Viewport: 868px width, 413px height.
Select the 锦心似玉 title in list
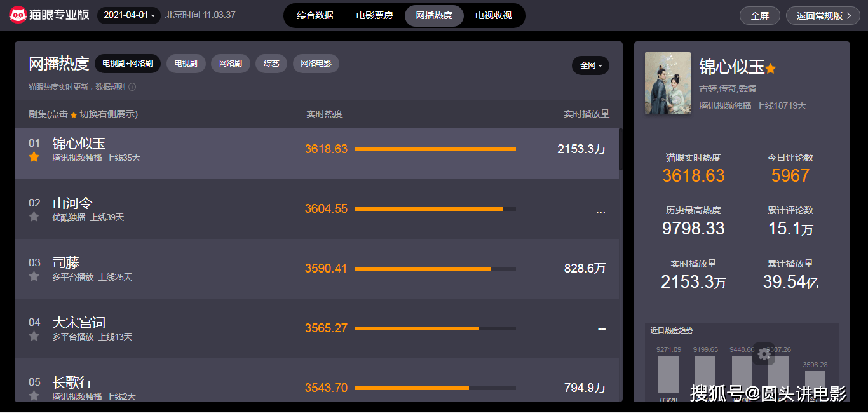point(79,144)
